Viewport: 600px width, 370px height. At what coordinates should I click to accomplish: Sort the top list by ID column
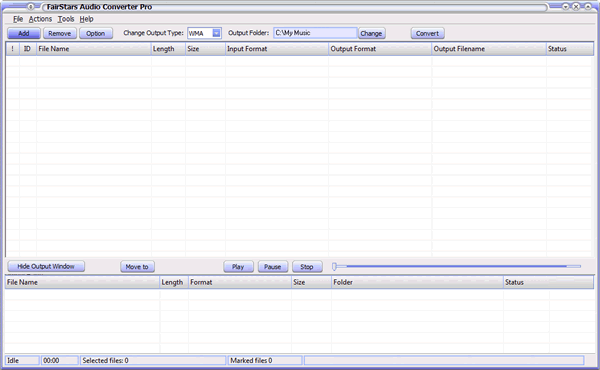(28, 49)
